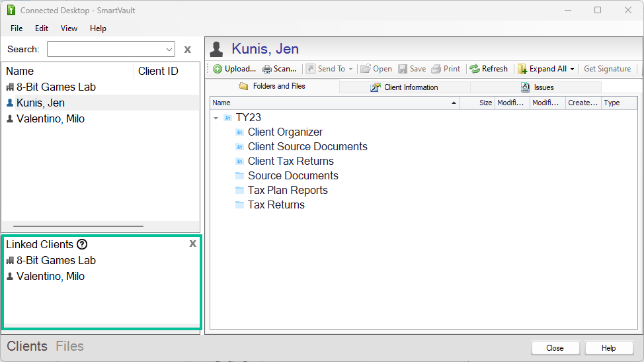Switch to the Files view
This screenshot has height=362, width=644.
(x=70, y=346)
